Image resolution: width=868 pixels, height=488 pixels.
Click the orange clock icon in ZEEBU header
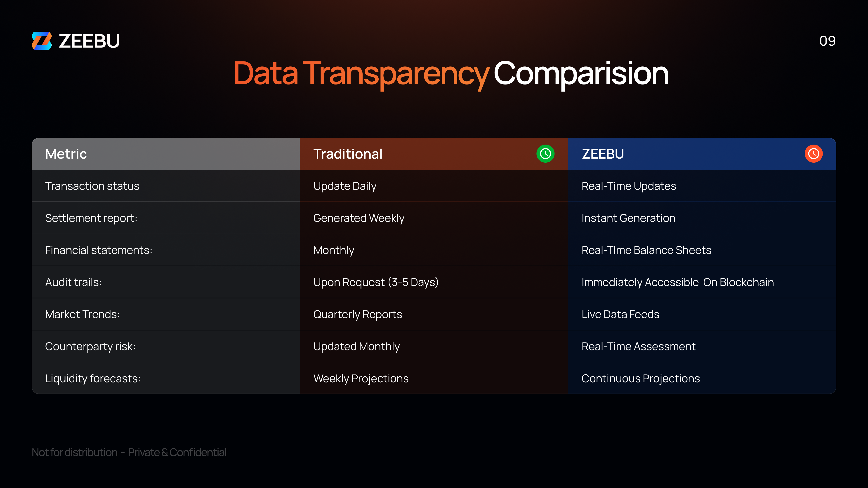814,154
